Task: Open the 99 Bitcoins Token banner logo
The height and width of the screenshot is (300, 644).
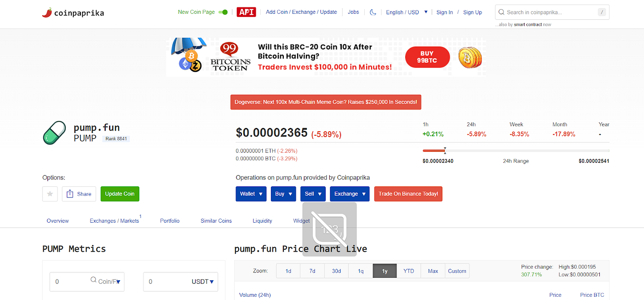Action: [x=230, y=57]
